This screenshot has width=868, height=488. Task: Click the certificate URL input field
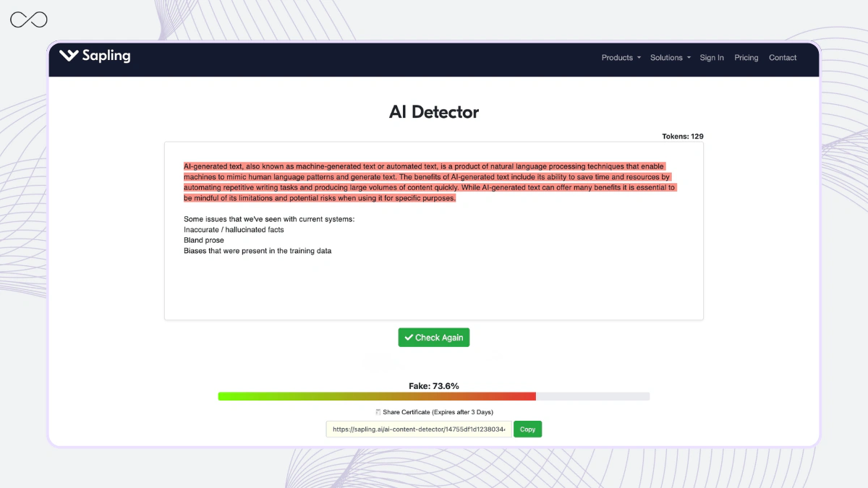(x=419, y=429)
